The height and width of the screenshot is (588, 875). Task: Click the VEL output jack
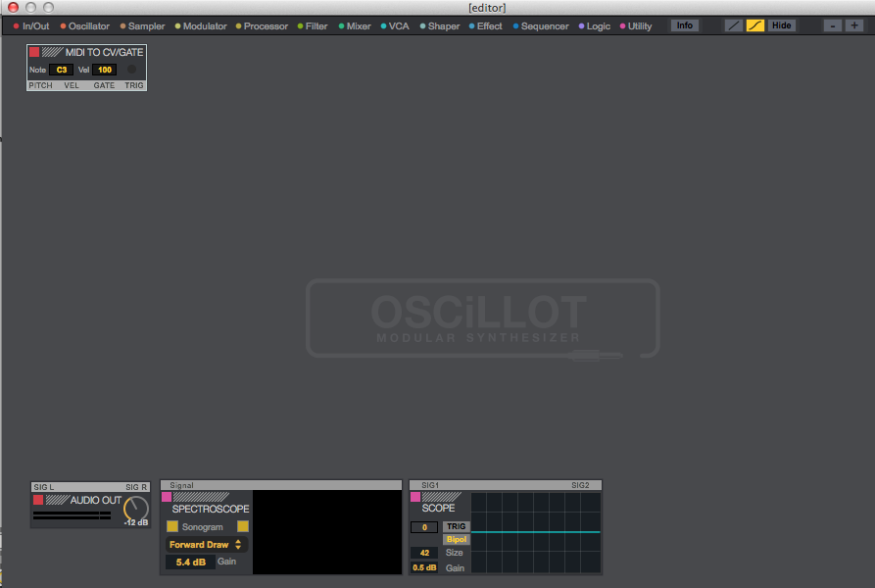72,85
